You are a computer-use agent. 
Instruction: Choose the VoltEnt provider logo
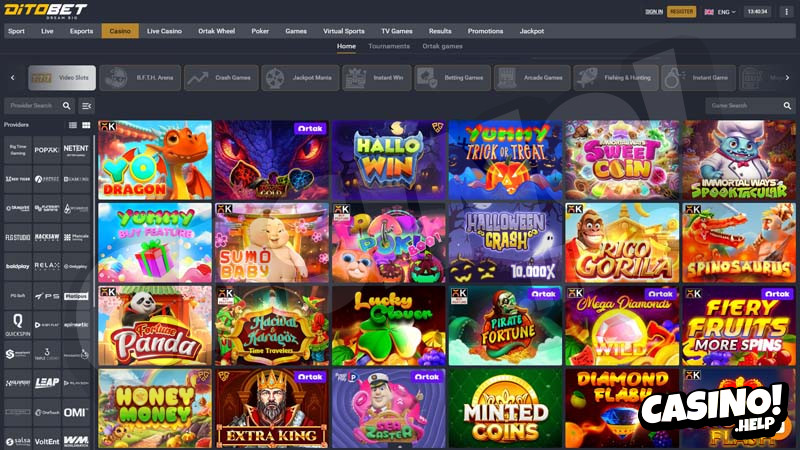pyautogui.click(x=47, y=441)
